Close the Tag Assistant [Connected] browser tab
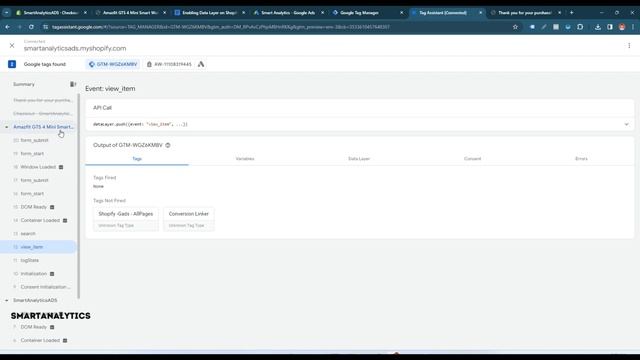This screenshot has height=360, width=640. 480,13
